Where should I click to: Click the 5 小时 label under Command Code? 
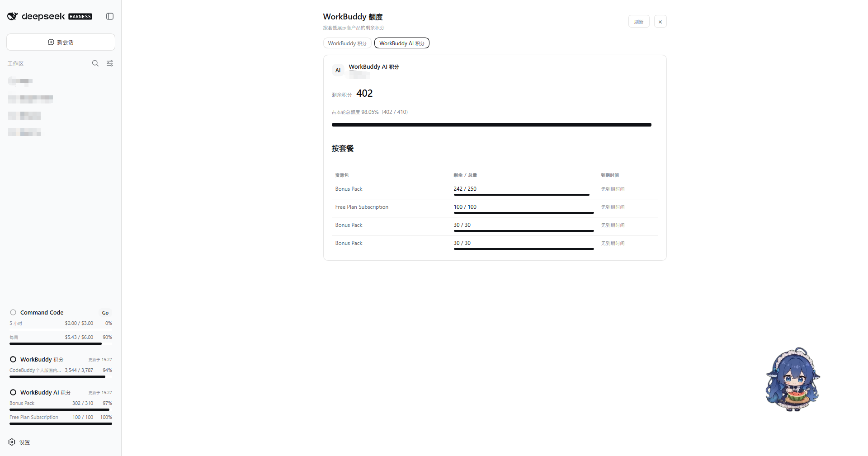tap(16, 323)
